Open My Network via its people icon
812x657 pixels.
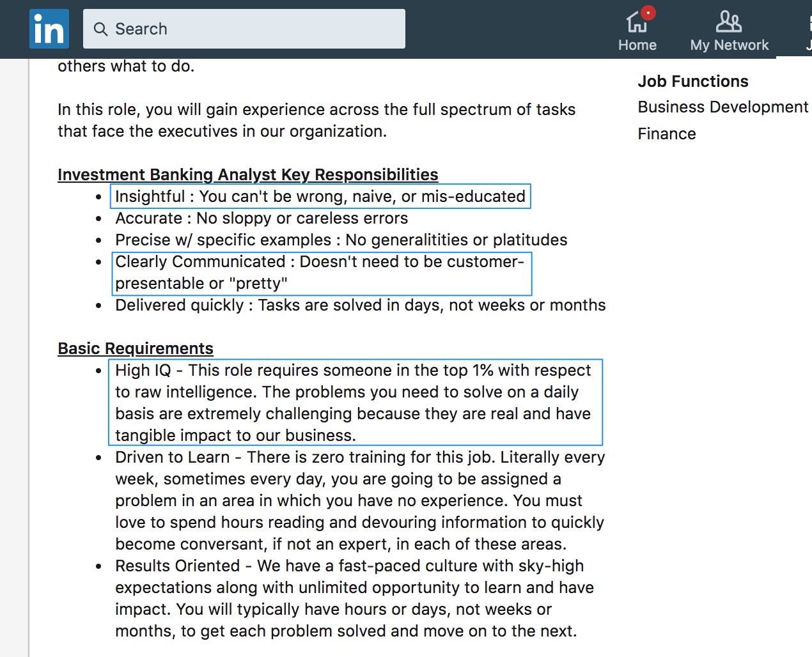[729, 29]
